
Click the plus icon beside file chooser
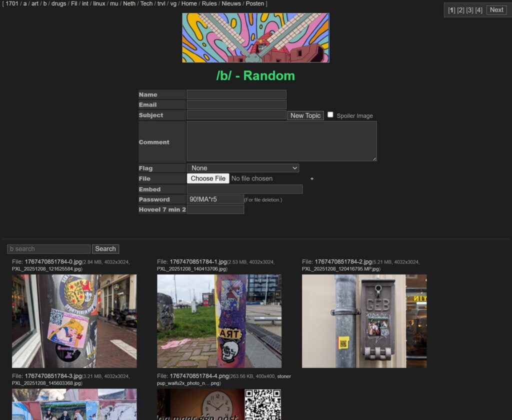(x=312, y=178)
